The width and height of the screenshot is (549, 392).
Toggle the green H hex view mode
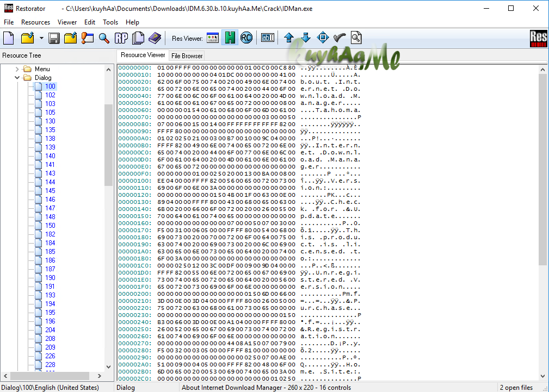230,38
